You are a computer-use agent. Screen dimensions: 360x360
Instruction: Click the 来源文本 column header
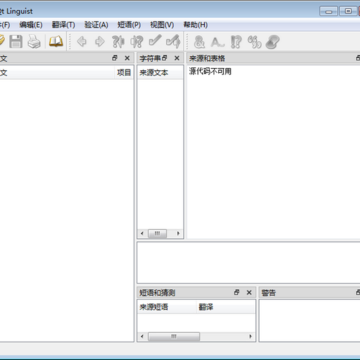point(160,73)
